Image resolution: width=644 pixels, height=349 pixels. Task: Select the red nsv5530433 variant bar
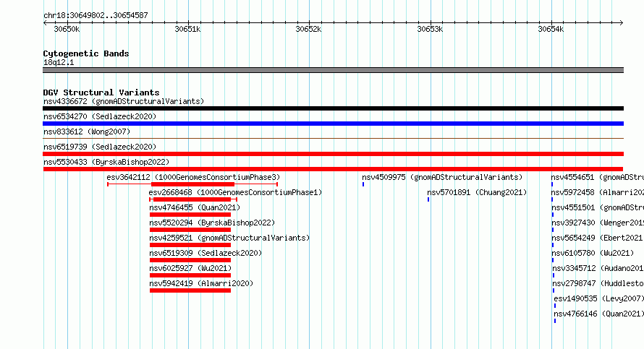333,169
